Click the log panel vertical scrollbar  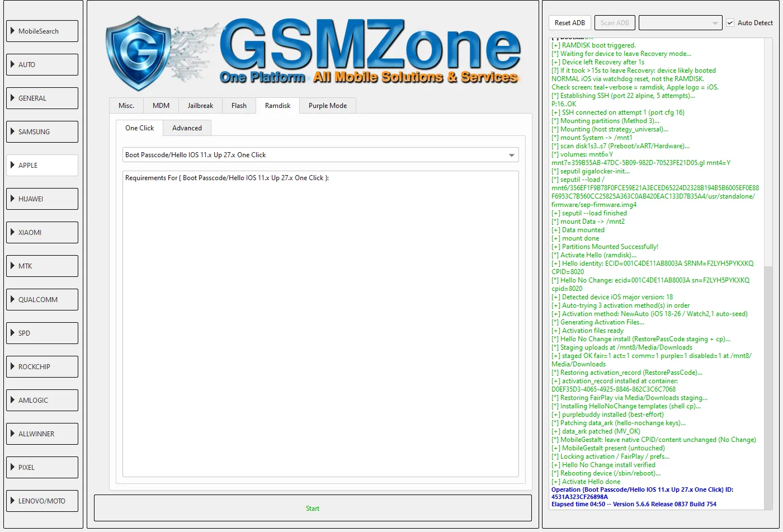(768, 274)
